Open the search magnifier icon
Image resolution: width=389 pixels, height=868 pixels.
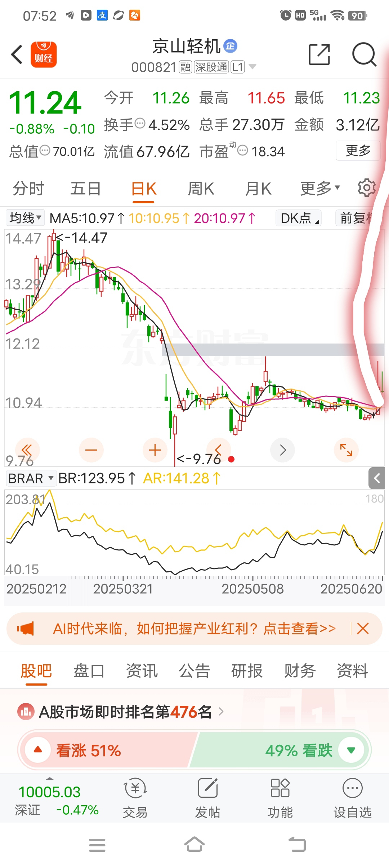coord(364,55)
